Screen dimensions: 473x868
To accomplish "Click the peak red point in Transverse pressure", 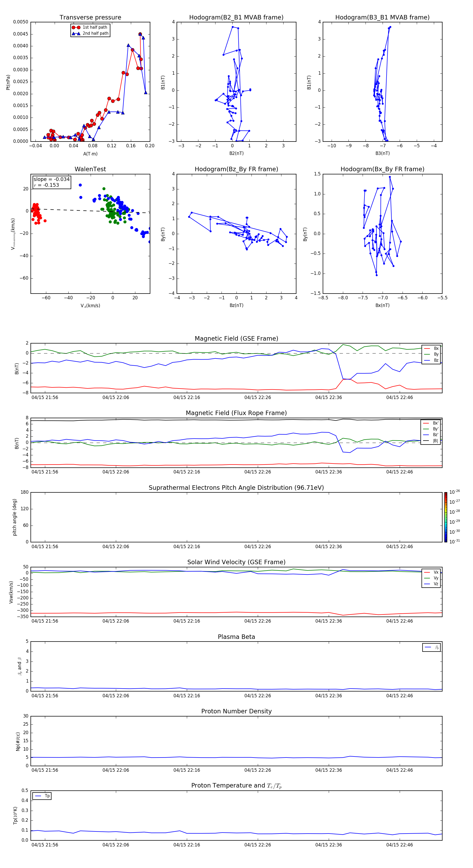I will tap(140, 34).
